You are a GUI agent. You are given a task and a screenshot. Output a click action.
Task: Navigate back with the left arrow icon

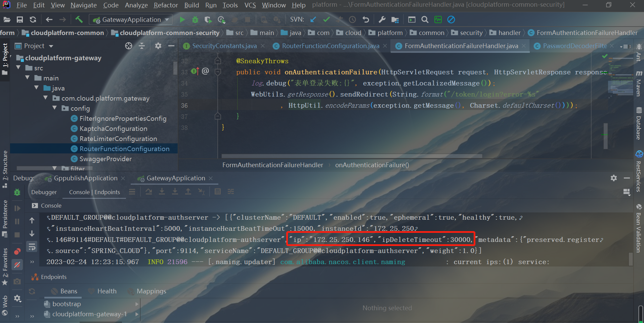pyautogui.click(x=49, y=20)
